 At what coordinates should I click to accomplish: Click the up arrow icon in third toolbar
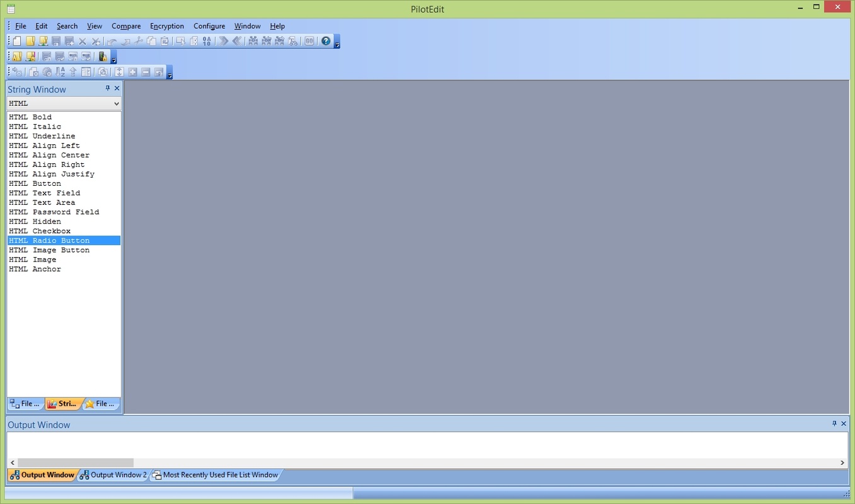click(73, 72)
